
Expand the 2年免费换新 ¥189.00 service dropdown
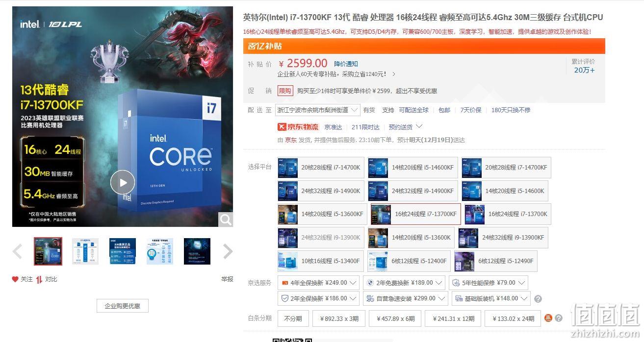pos(404,283)
